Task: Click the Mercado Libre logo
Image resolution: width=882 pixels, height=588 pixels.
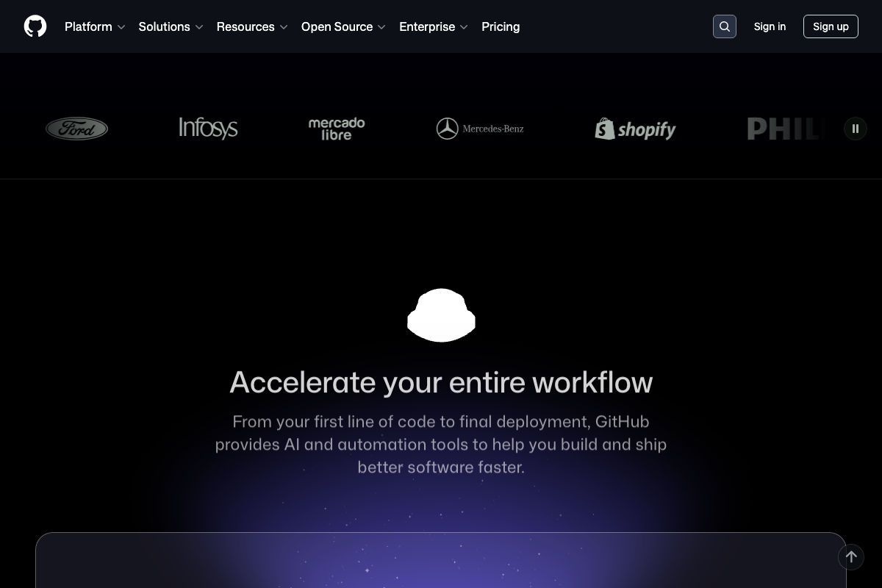Action: [337, 129]
